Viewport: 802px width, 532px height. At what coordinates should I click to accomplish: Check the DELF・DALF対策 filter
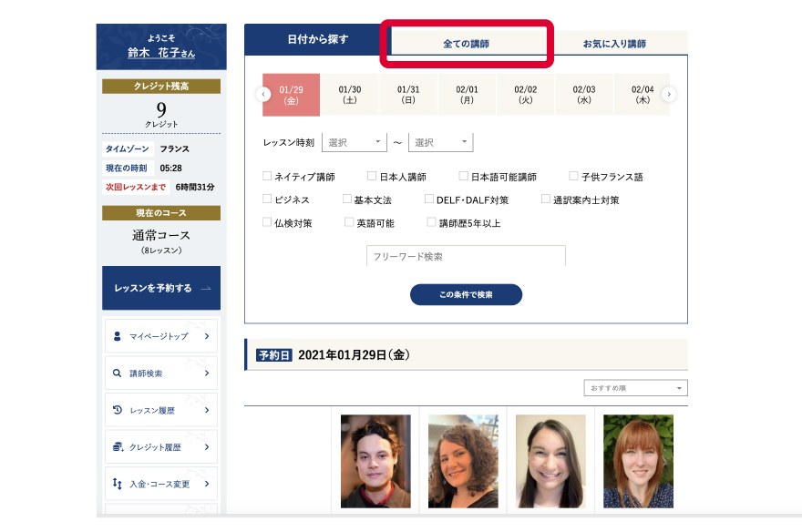pyautogui.click(x=429, y=198)
